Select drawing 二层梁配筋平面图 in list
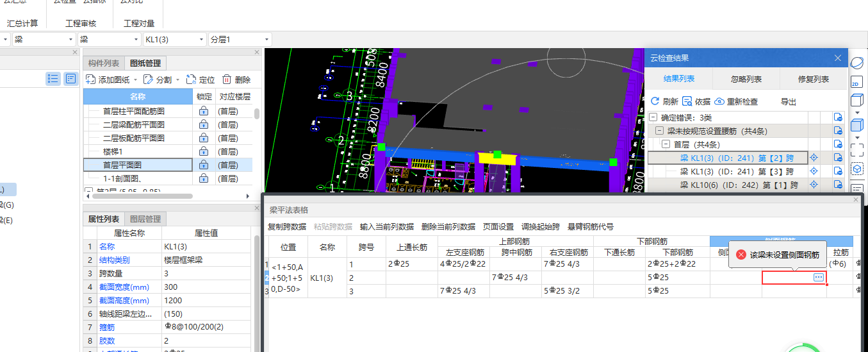 coord(134,124)
